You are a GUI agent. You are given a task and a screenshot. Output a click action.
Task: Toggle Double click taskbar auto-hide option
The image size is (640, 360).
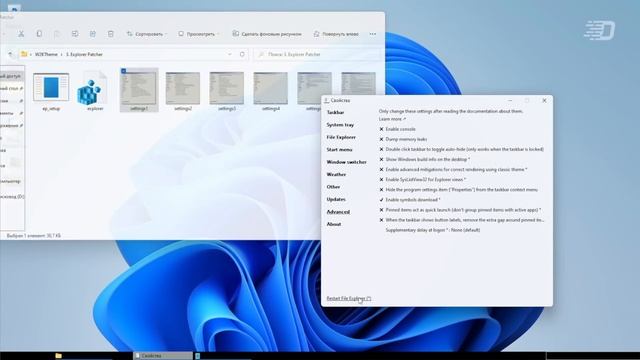pos(461,149)
